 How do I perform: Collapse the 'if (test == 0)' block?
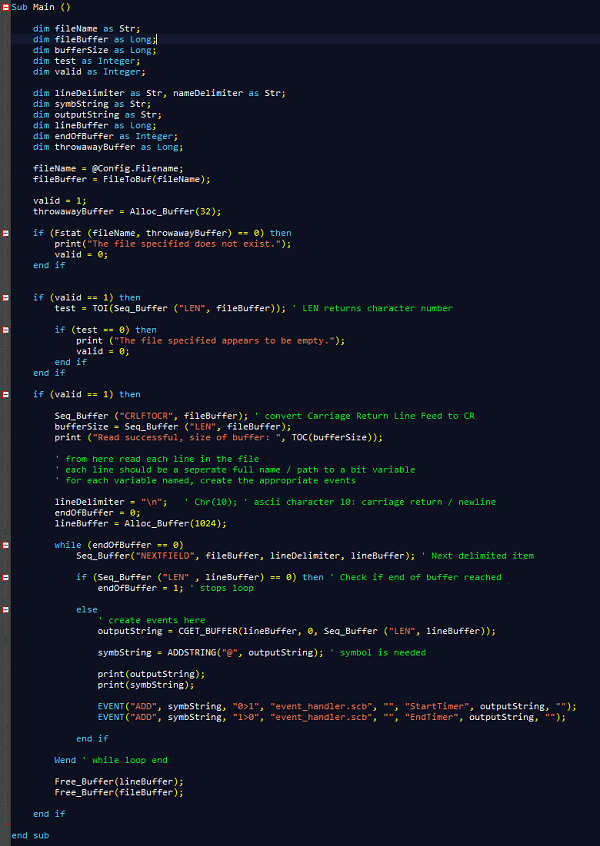[6, 329]
